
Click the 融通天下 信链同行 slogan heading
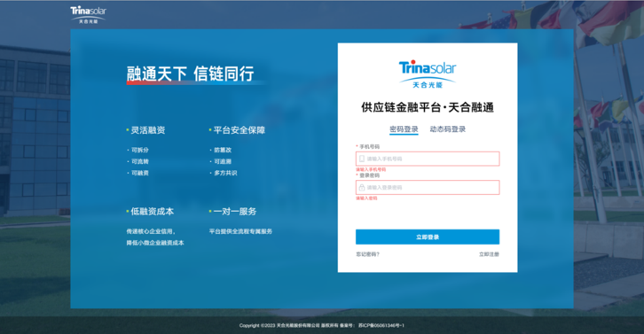coord(190,74)
